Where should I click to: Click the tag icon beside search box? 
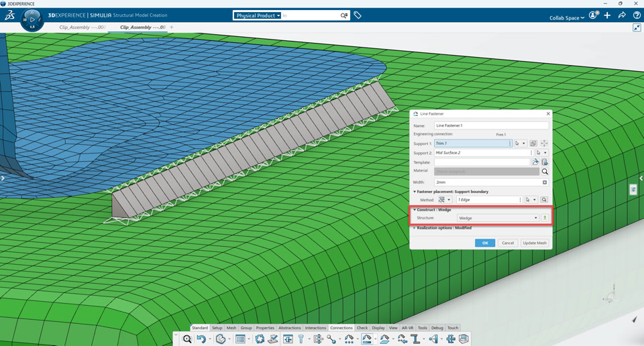(358, 15)
